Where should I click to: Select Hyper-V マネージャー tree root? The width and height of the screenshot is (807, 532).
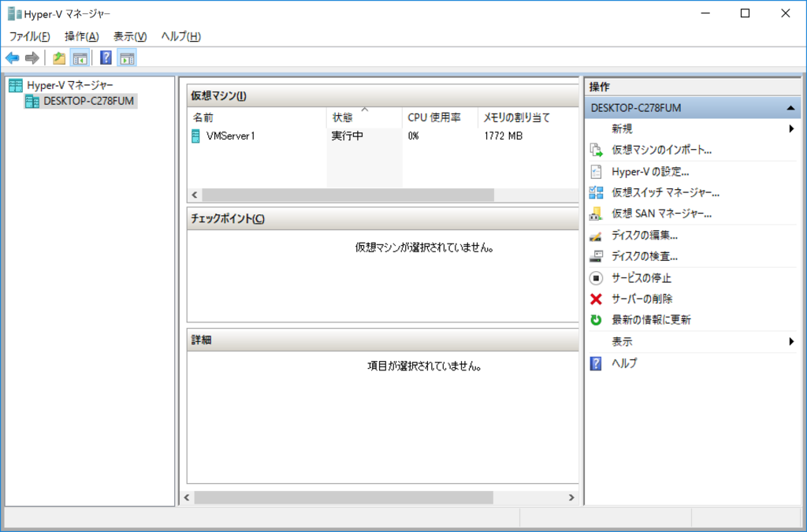click(70, 85)
